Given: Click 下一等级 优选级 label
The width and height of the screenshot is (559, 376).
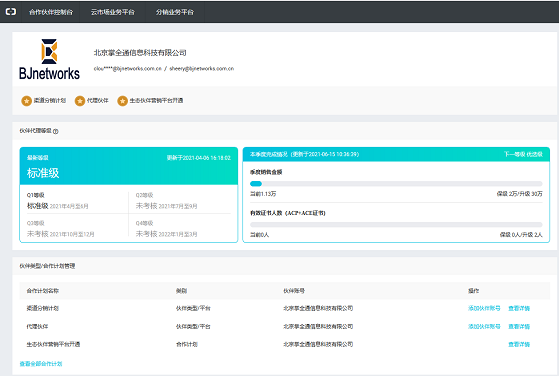Looking at the screenshot, I should (x=523, y=154).
